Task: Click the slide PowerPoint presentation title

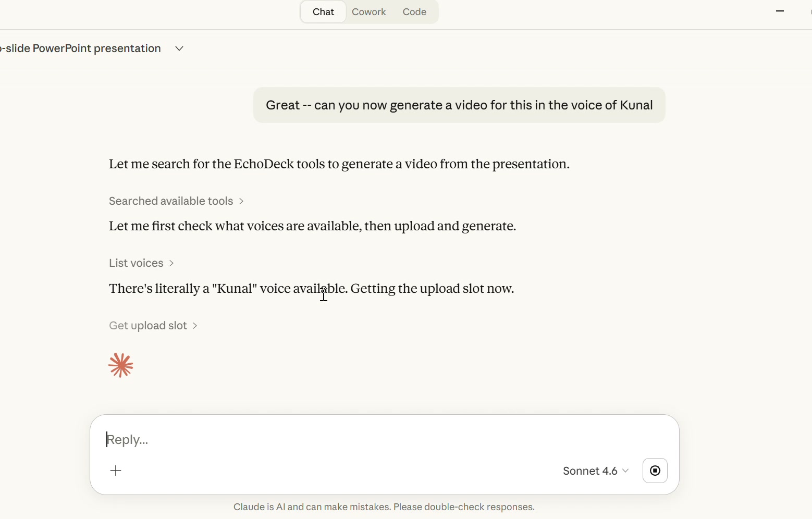Action: [x=80, y=48]
